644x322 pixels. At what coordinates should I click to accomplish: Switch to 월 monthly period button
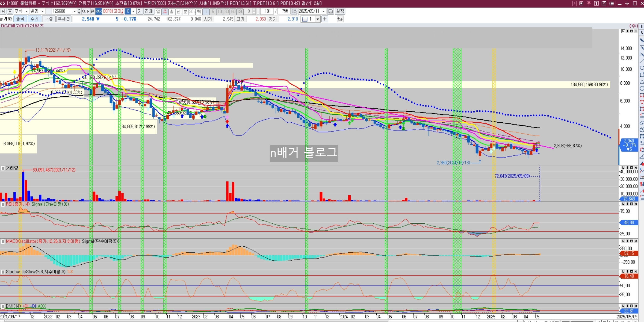172,11
